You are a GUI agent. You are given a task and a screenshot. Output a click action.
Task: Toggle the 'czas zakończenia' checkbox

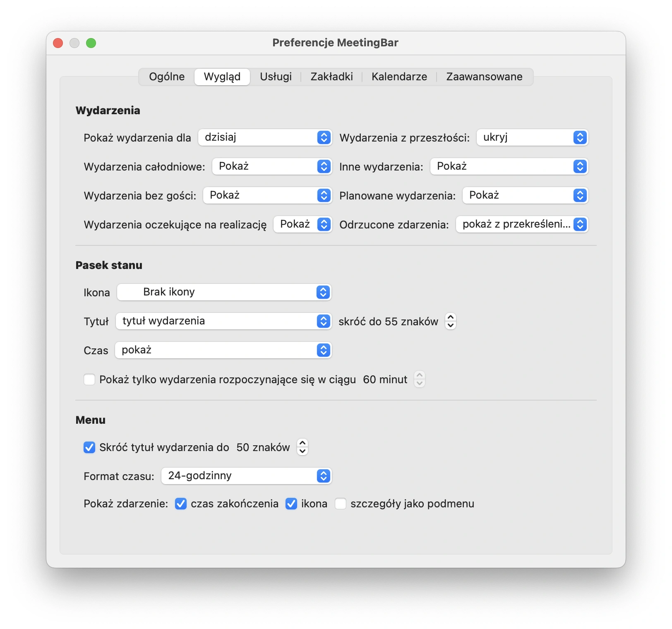(x=181, y=504)
